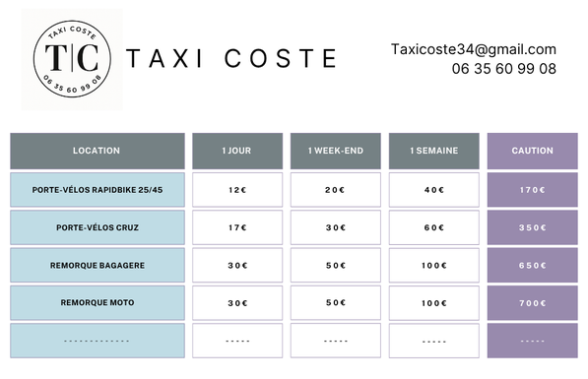The image size is (588, 379).
Task: Click the 06 35 60 99 08 phone number
Action: coord(504,69)
